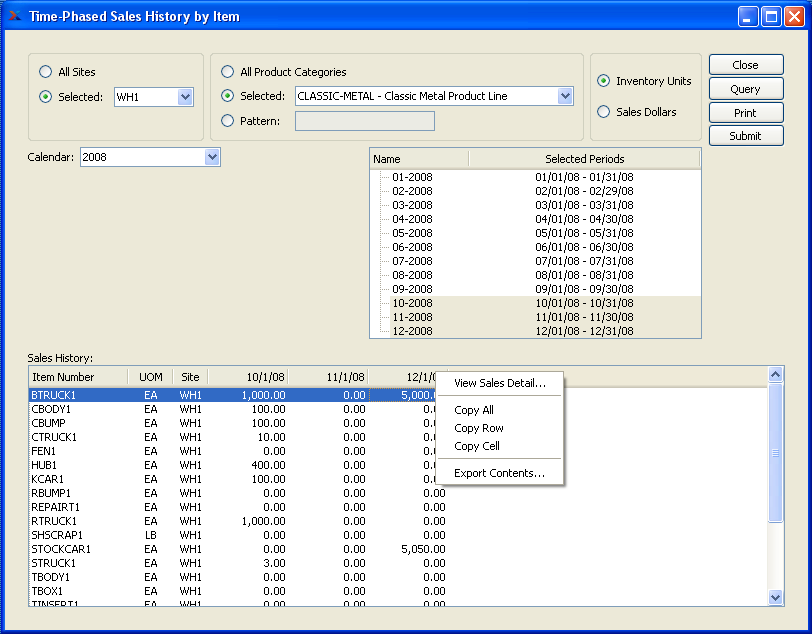
Task: Select the All Sites radio button
Action: click(x=45, y=72)
